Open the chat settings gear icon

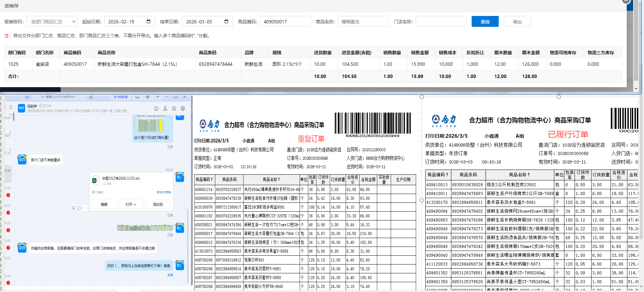click(183, 109)
